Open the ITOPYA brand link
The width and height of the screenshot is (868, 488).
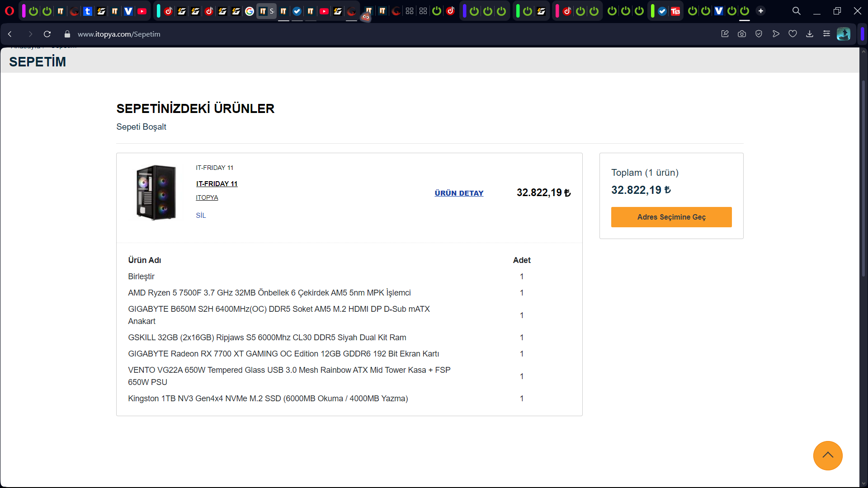(207, 197)
